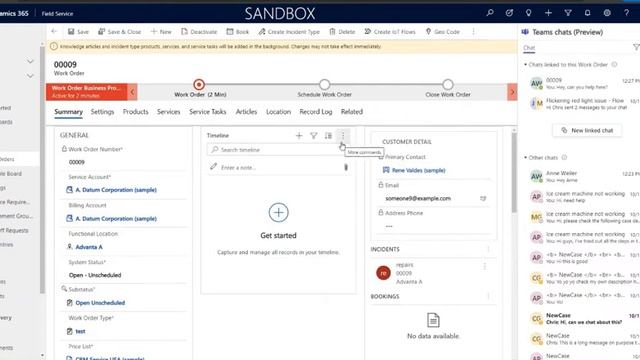The width and height of the screenshot is (640, 360).
Task: Go back with the back arrow
Action: click(x=54, y=31)
